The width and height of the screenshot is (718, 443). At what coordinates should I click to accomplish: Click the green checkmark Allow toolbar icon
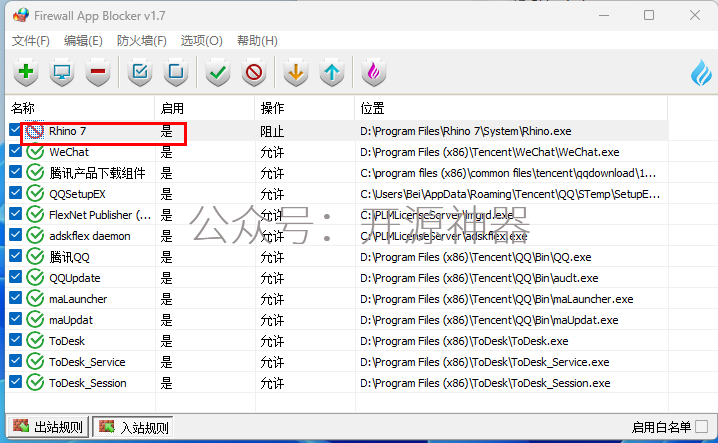(218, 72)
